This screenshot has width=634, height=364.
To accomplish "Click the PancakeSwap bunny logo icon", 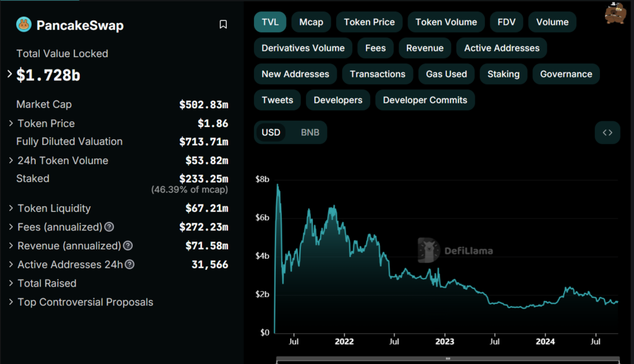I will pyautogui.click(x=24, y=25).
